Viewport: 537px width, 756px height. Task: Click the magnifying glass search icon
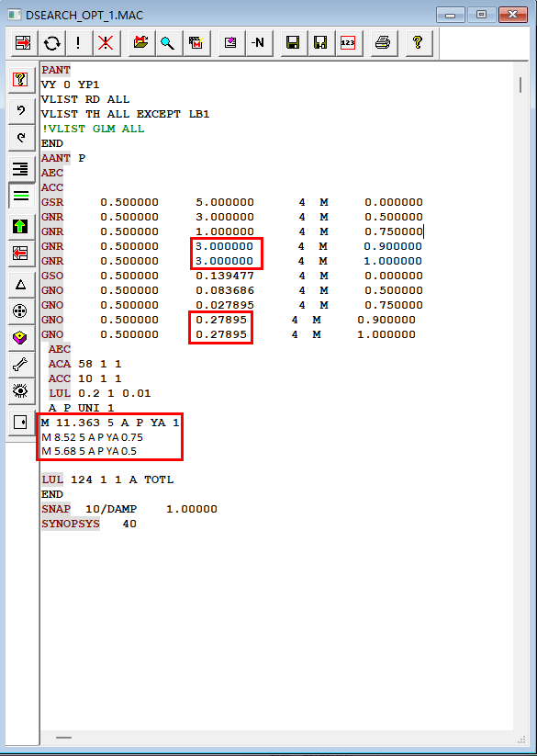pyautogui.click(x=168, y=43)
